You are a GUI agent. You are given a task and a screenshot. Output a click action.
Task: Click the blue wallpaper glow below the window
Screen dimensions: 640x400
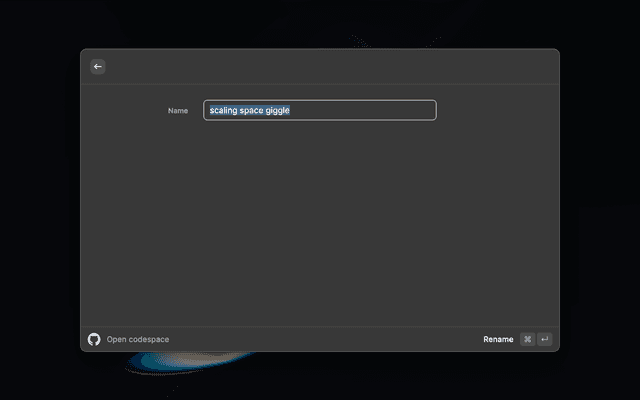190,360
